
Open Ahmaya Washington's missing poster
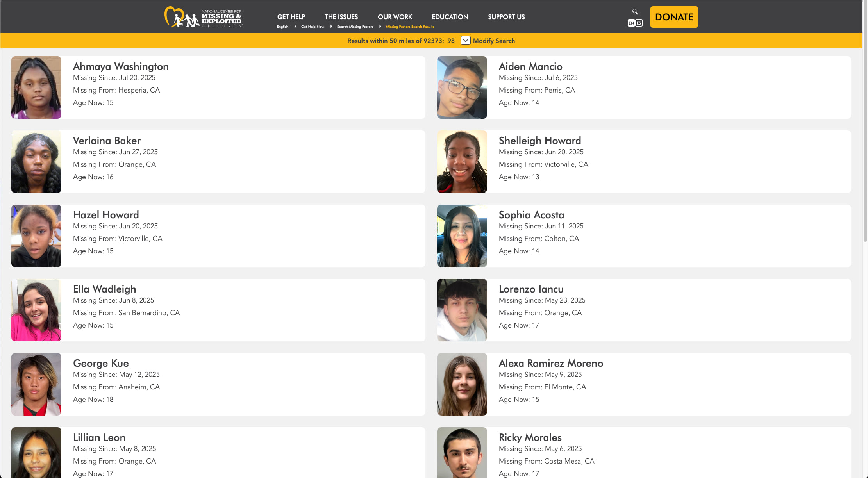[x=121, y=66]
